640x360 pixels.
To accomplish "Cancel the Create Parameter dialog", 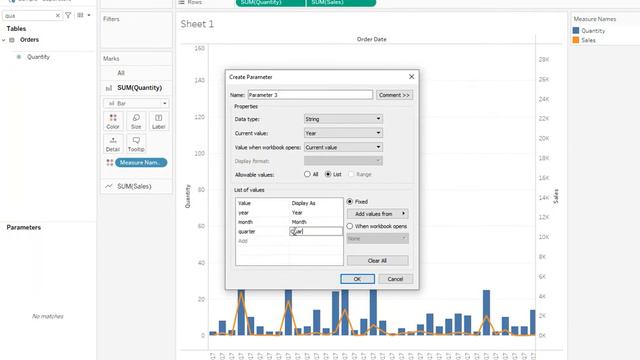I will 395,279.
